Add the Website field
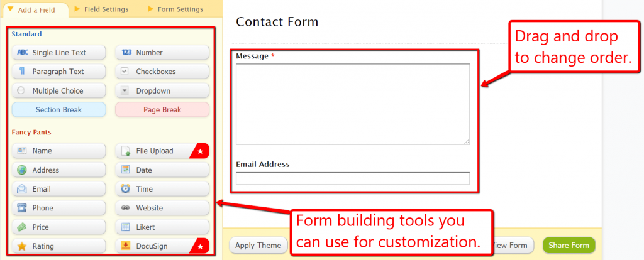The height and width of the screenshot is (260, 644). [x=162, y=208]
